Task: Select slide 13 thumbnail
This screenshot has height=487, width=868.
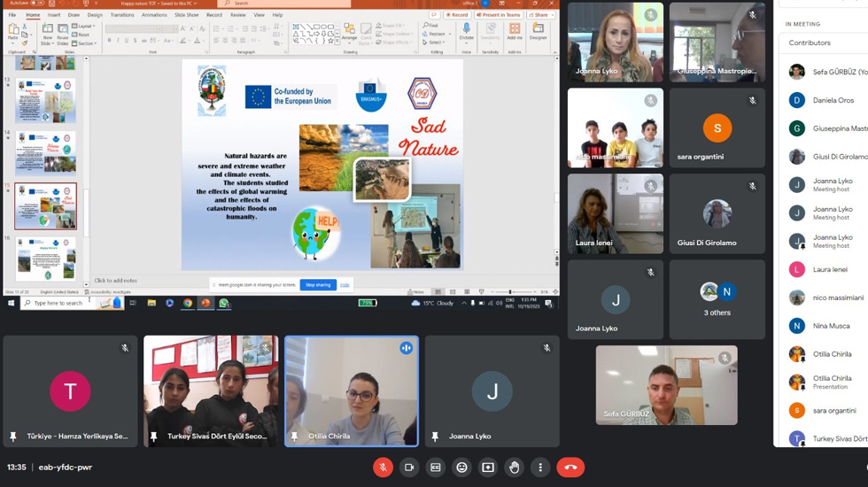Action: pyautogui.click(x=45, y=101)
